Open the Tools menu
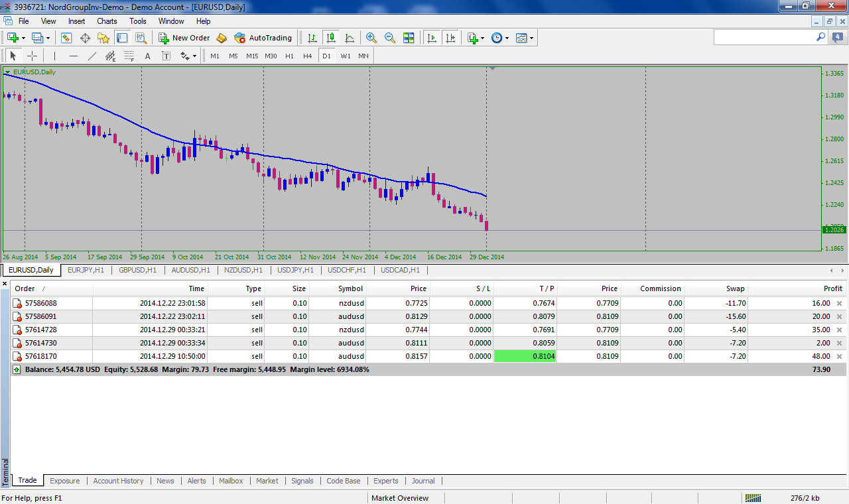849x504 pixels. [x=138, y=21]
